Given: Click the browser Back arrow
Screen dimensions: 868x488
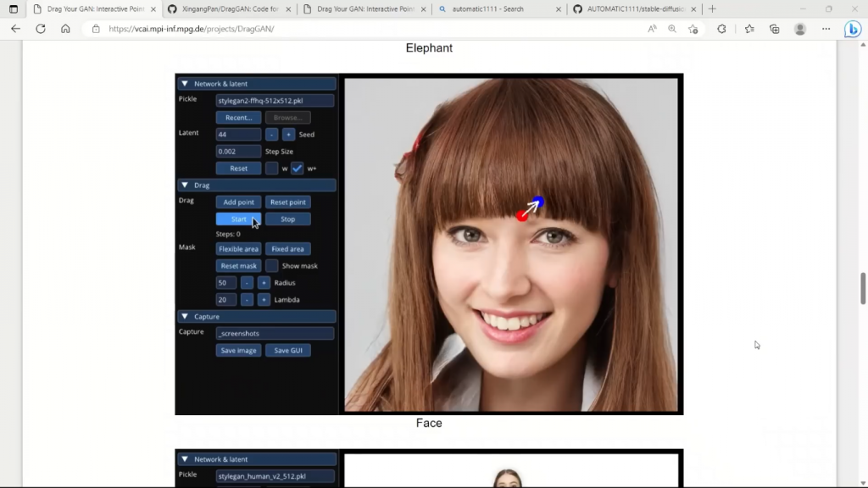Looking at the screenshot, I should click(15, 29).
